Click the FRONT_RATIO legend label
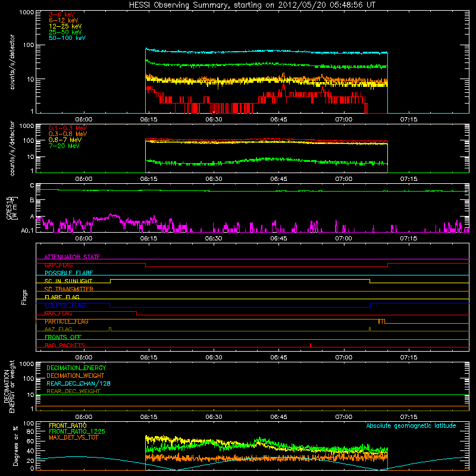Viewport: 476px width, 476px height. pos(68,425)
